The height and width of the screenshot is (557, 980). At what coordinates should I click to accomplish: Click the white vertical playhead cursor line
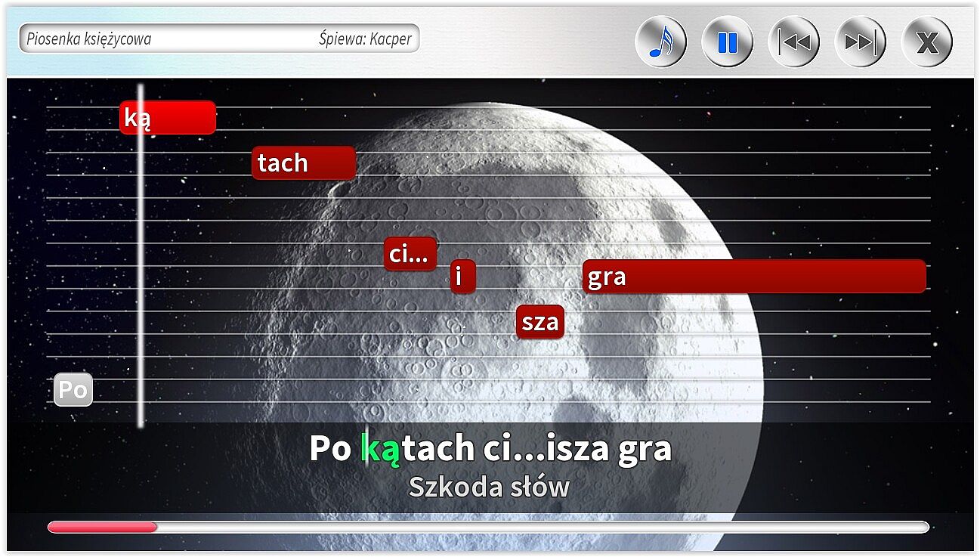pos(141,255)
